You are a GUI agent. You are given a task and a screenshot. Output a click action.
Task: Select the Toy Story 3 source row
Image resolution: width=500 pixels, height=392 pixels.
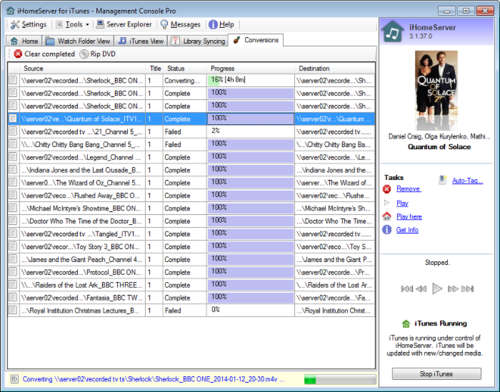coord(82,247)
